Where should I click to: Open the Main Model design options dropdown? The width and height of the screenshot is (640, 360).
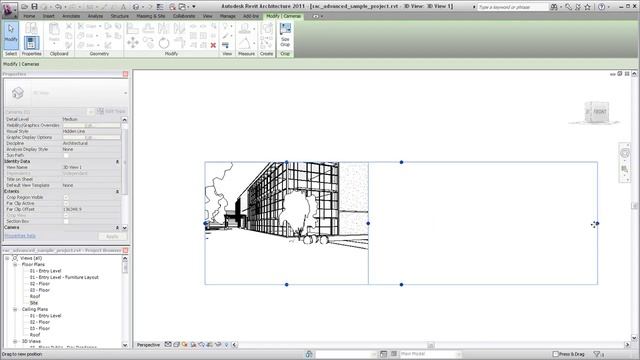click(x=430, y=354)
